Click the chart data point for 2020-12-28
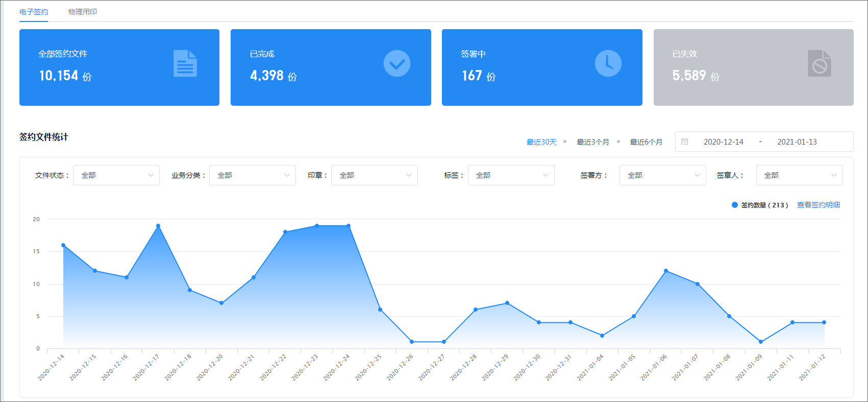Viewport: 868px width, 402px height. coord(476,310)
